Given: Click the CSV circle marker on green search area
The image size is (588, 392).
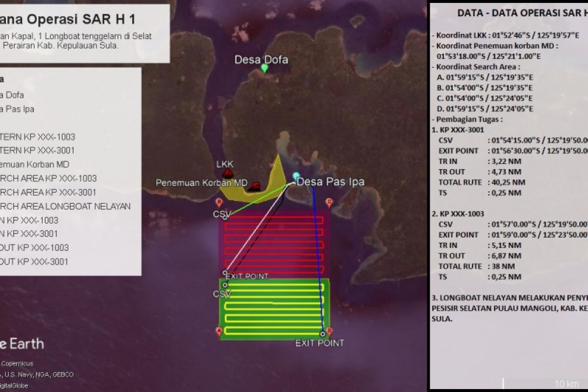Looking at the screenshot, I should (224, 285).
